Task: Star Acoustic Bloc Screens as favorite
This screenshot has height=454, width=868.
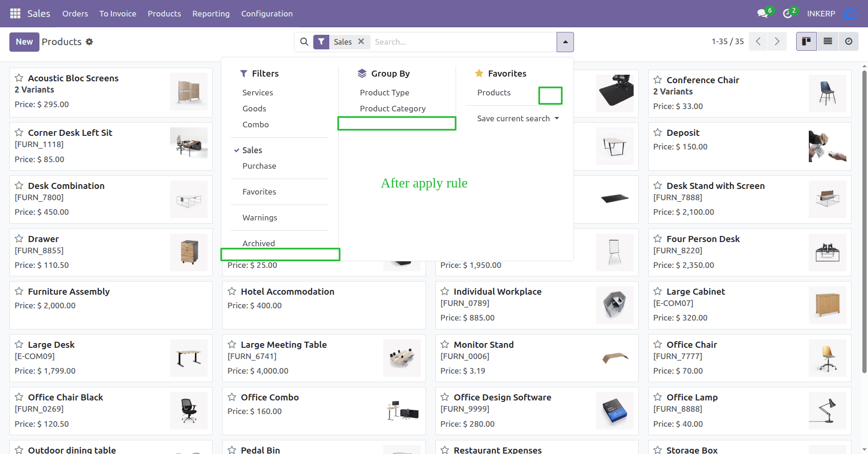Action: [x=19, y=78]
